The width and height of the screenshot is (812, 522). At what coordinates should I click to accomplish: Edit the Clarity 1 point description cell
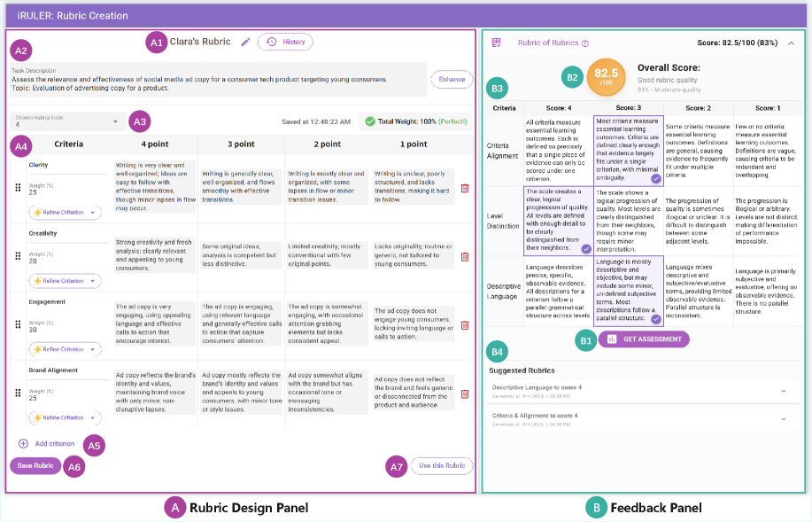[x=414, y=187]
